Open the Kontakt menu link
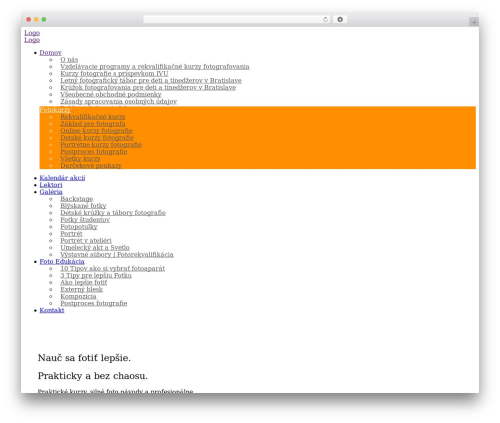This screenshot has width=500, height=423. tap(52, 311)
